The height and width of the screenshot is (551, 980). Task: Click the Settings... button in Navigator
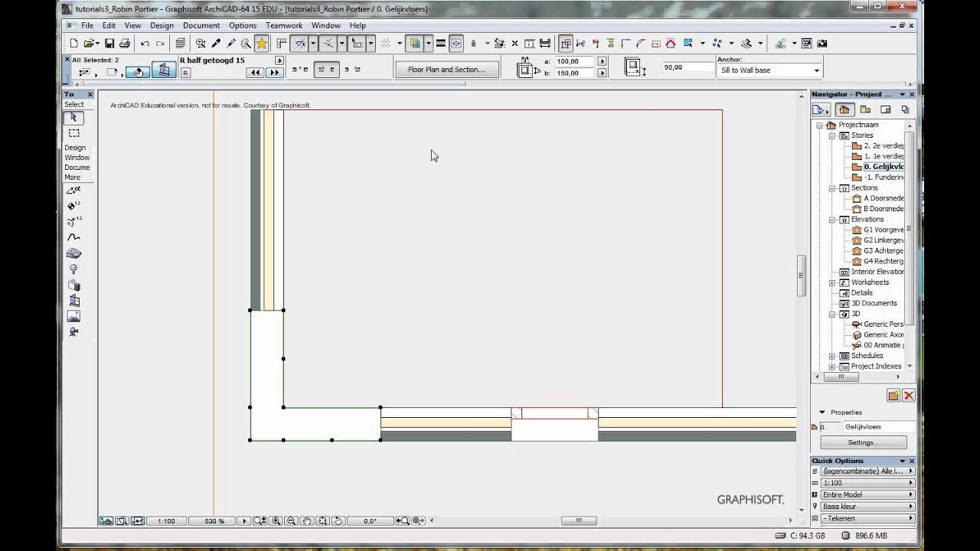click(863, 442)
